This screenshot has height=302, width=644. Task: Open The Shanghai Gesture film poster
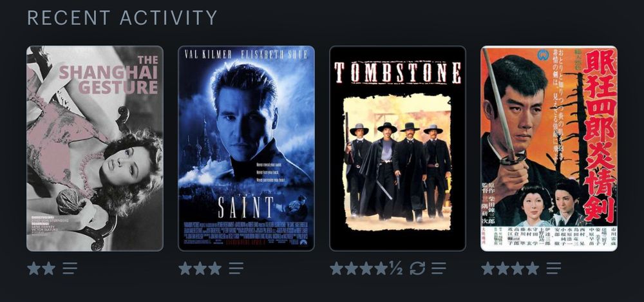tap(95, 148)
